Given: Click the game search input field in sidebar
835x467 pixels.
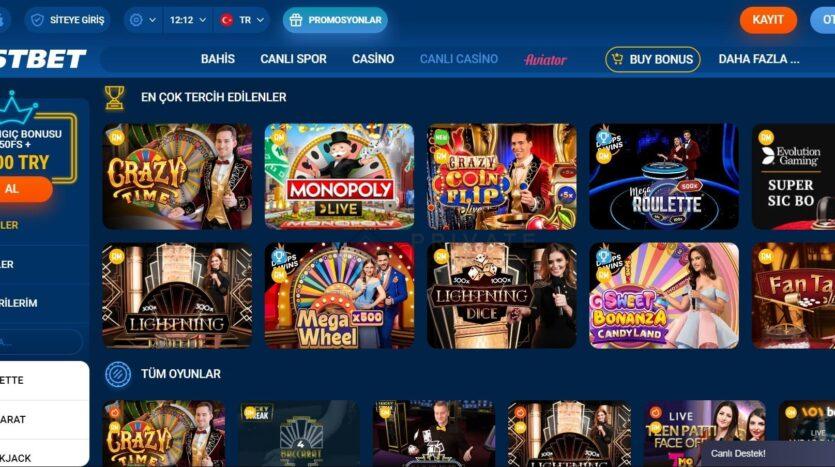Looking at the screenshot, I should [40, 342].
